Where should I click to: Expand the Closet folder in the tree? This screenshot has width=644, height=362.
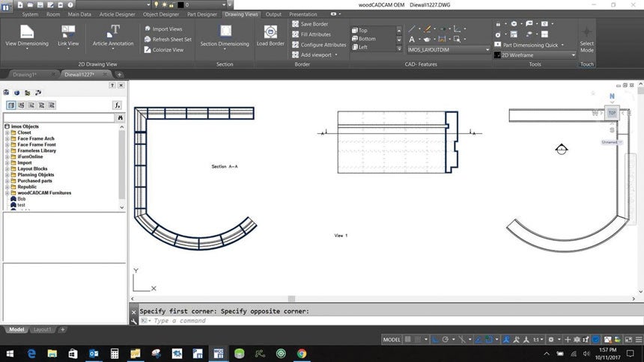[x=7, y=132]
